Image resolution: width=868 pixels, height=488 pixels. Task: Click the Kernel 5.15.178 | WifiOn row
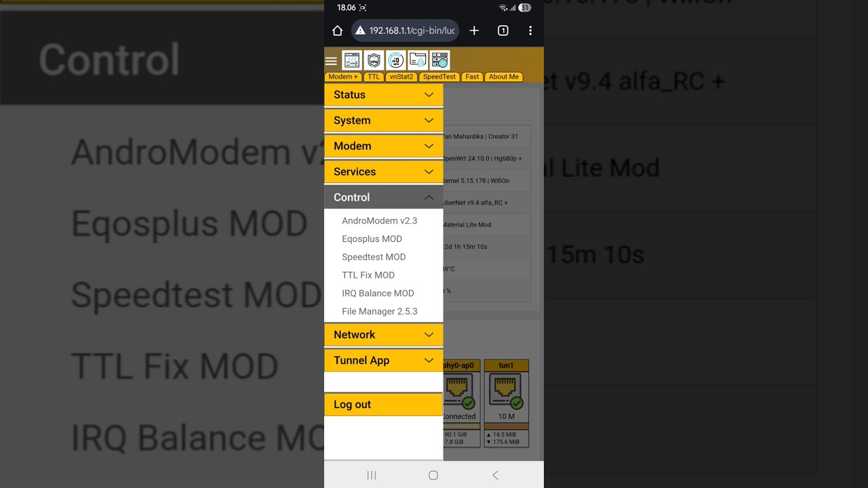[x=486, y=181]
